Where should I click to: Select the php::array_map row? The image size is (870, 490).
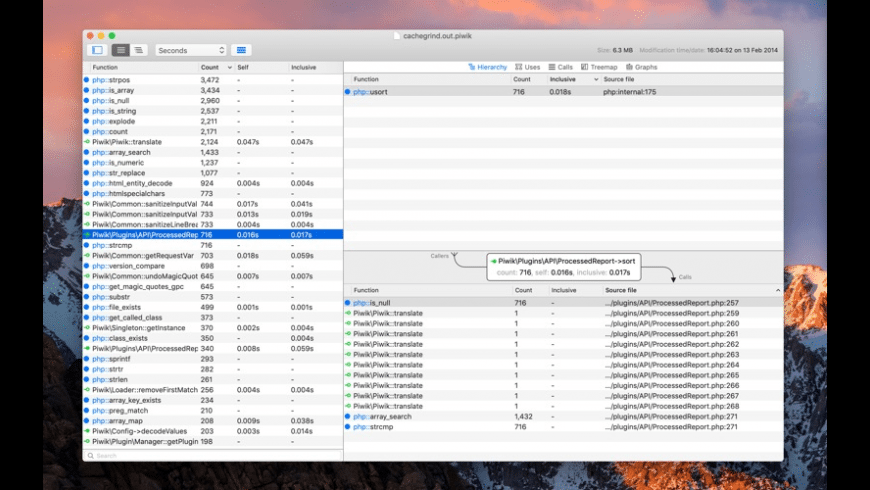coord(213,421)
